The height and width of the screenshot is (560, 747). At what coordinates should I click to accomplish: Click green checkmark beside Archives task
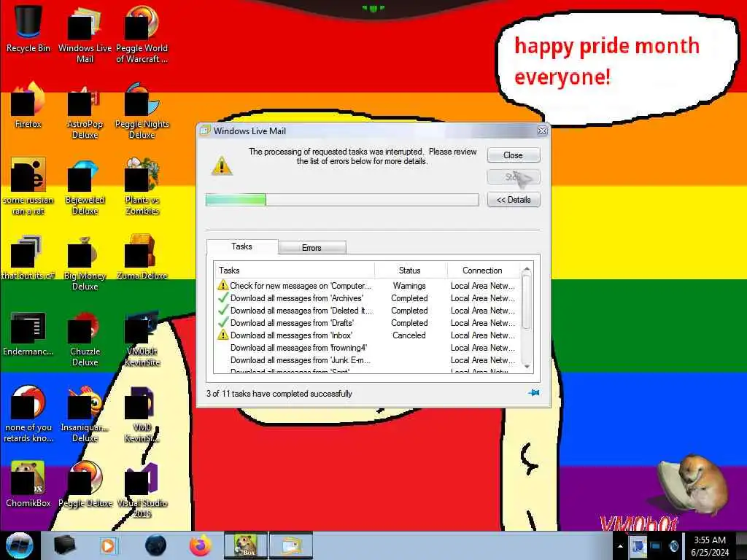222,297
